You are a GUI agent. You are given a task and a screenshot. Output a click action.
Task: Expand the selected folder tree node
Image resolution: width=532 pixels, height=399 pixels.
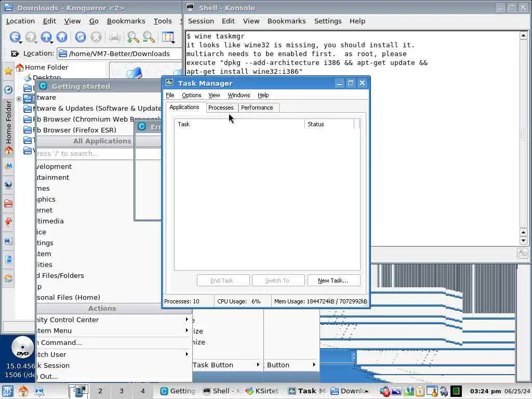click(19, 99)
